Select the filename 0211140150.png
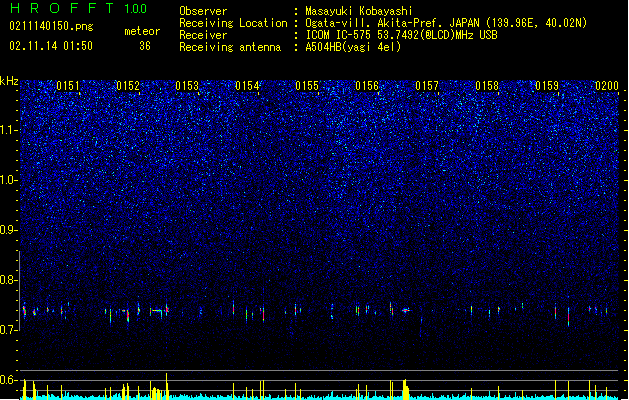Viewport: 629px width, 400px height. pos(51,26)
